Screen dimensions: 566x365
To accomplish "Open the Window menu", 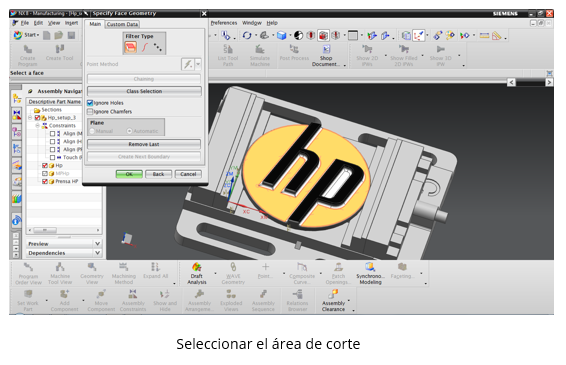I will pos(252,23).
